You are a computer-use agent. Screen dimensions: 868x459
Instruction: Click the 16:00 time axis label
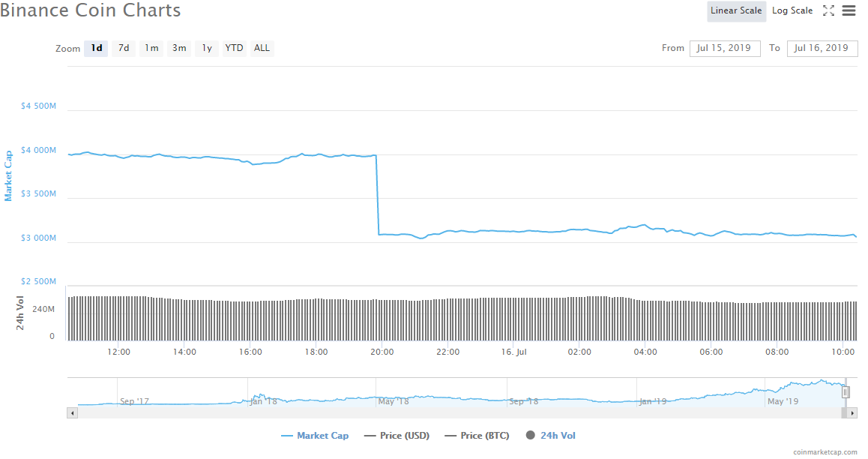250,352
